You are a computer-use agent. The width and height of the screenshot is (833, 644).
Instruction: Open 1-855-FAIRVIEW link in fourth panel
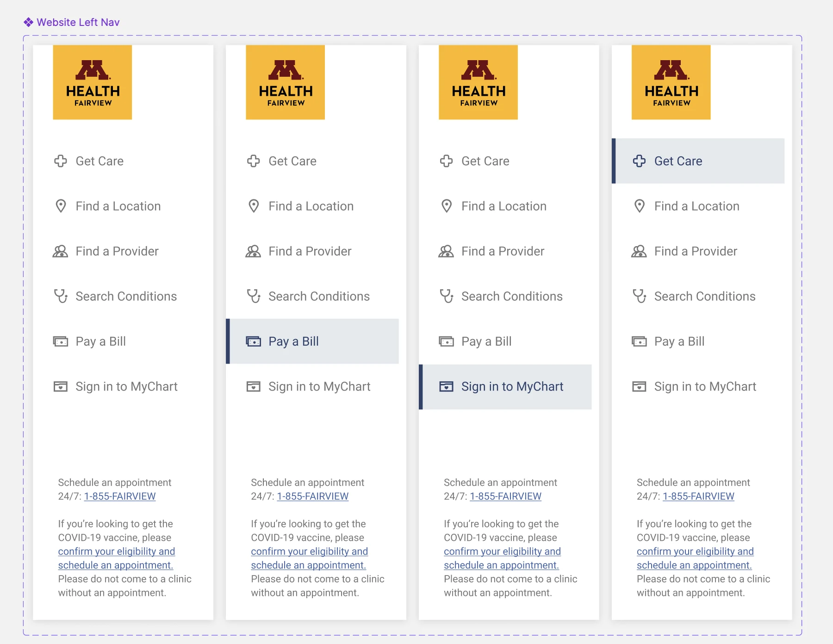tap(699, 496)
